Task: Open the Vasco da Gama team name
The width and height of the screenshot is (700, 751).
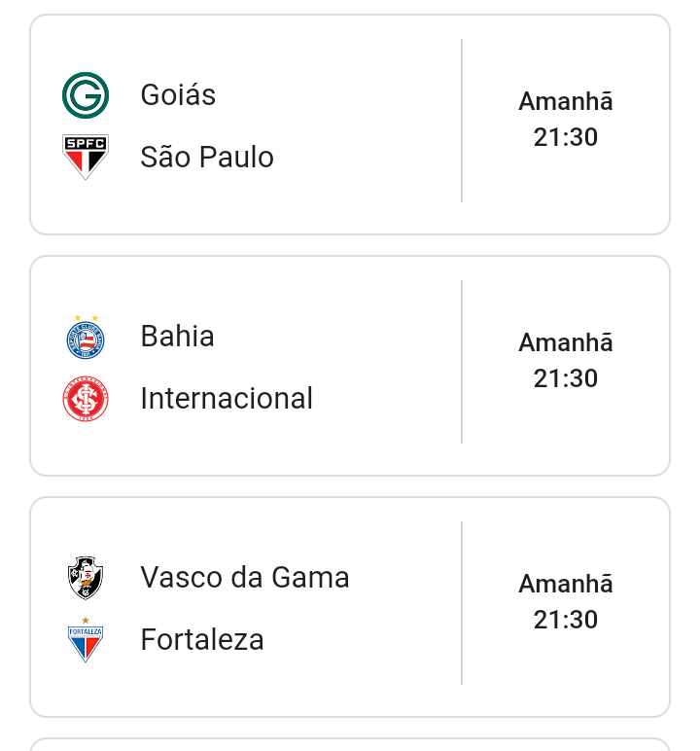Action: (245, 578)
